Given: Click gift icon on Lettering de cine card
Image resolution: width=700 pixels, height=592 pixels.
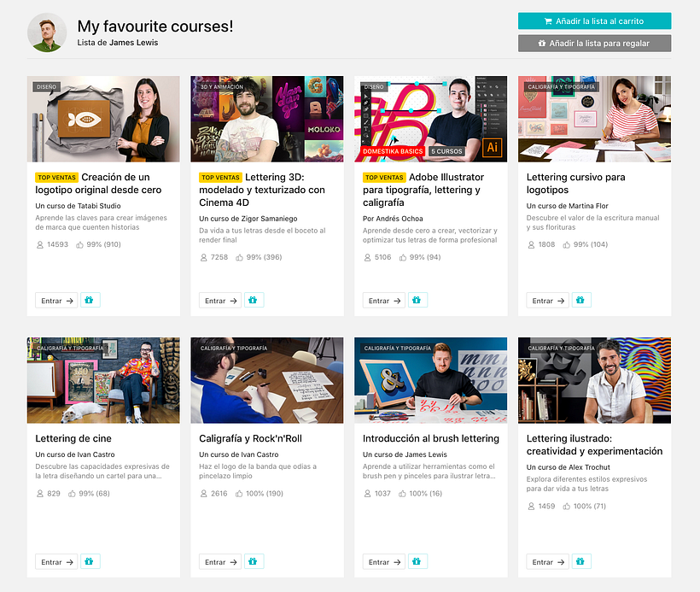Looking at the screenshot, I should pos(90,561).
